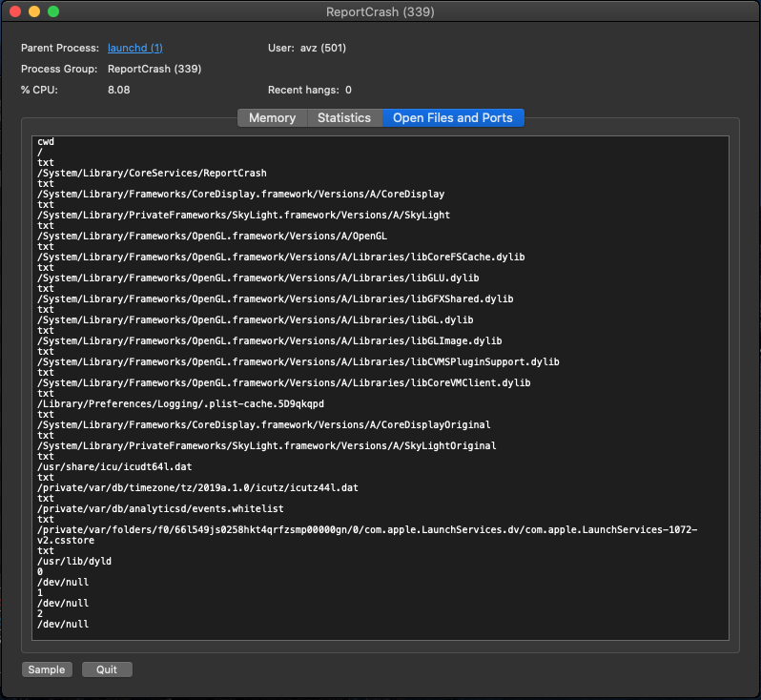Click the % CPU value 8.08
761x700 pixels.
click(119, 90)
